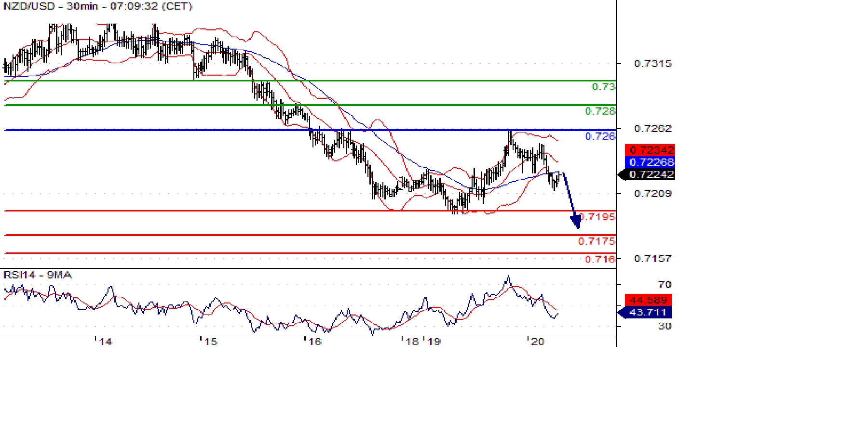Click the blue 43.711 RSI value tag
Image resolution: width=868 pixels, height=421 pixels.
tap(648, 312)
